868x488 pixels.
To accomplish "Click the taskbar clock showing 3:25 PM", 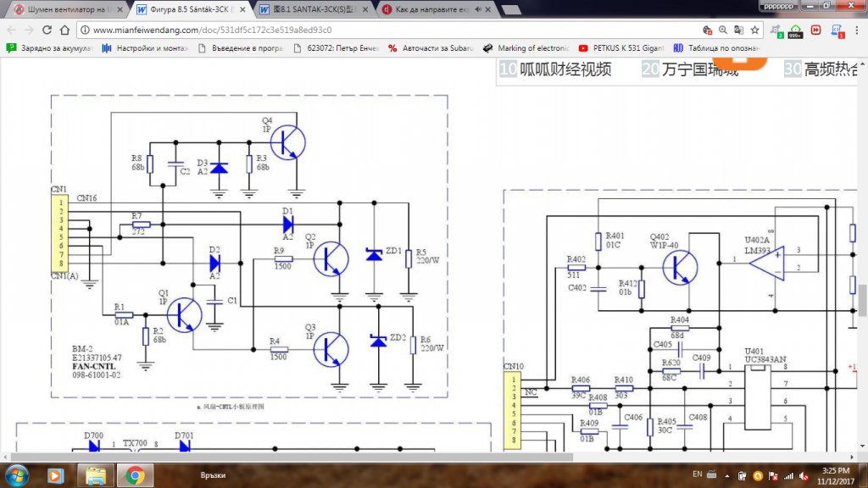I will click(836, 476).
